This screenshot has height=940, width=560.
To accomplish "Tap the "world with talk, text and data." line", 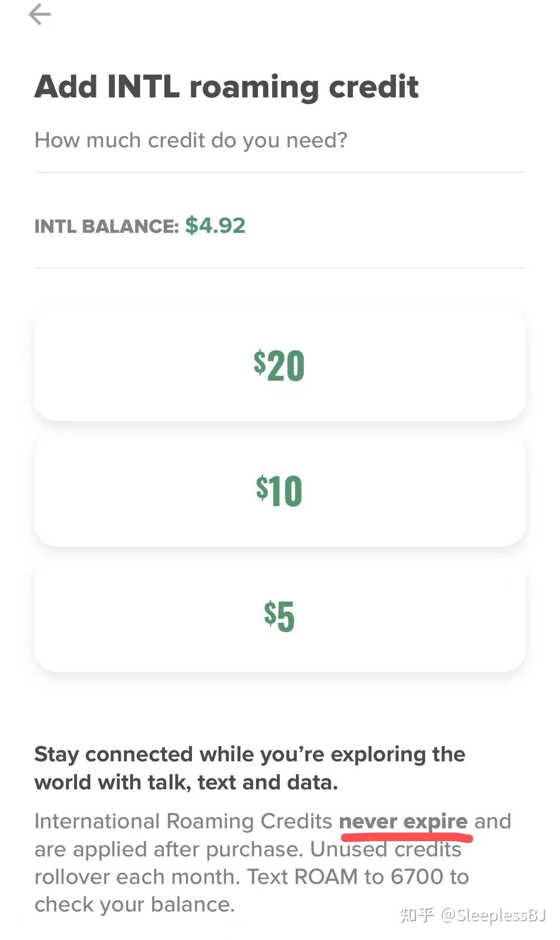I will coord(186,783).
